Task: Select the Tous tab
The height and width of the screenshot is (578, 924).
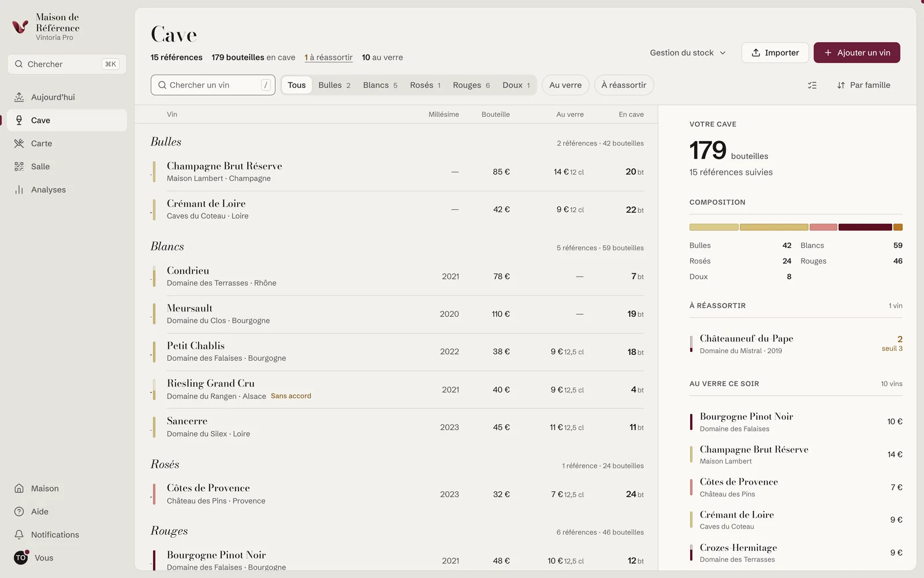Action: point(297,85)
